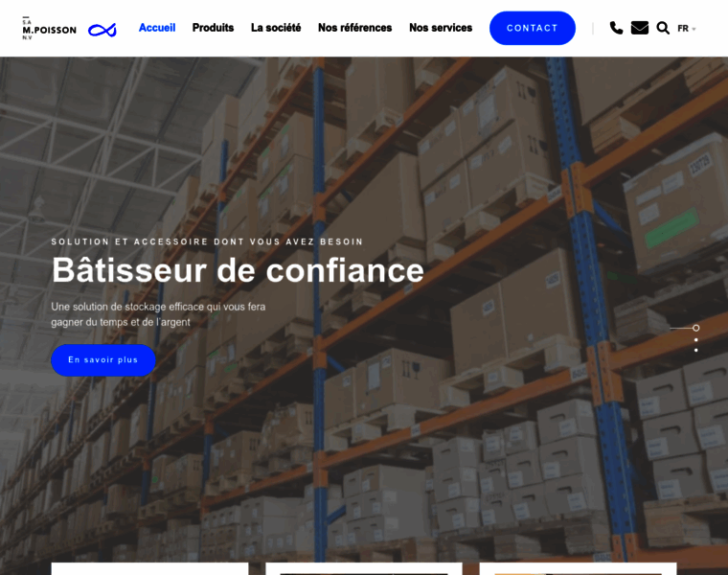This screenshot has height=575, width=728.
Task: Open the search magnifier icon
Action: (663, 29)
